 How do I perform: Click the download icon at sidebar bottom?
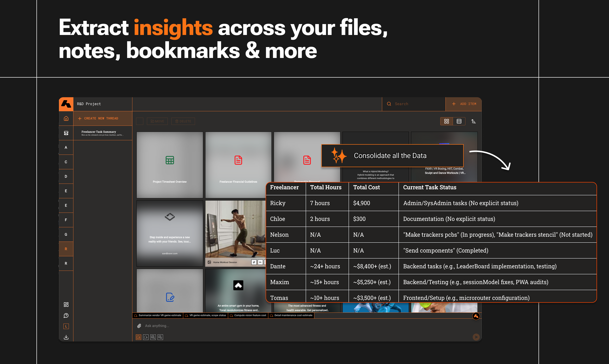pyautogui.click(x=66, y=337)
